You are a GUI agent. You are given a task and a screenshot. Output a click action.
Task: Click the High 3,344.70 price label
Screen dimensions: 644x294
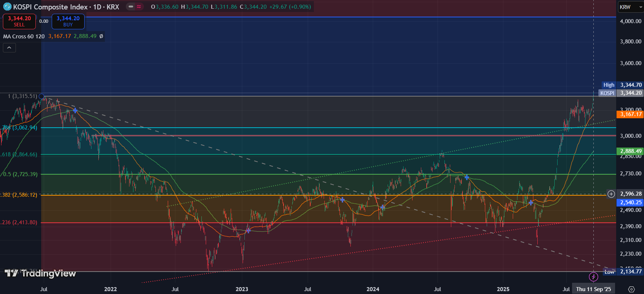coord(622,85)
